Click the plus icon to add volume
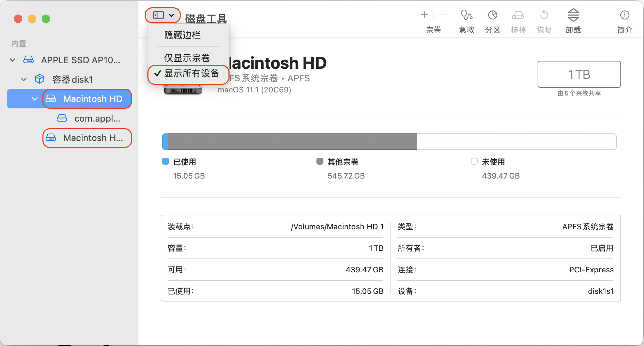Image resolution: width=644 pixels, height=346 pixels. [424, 15]
